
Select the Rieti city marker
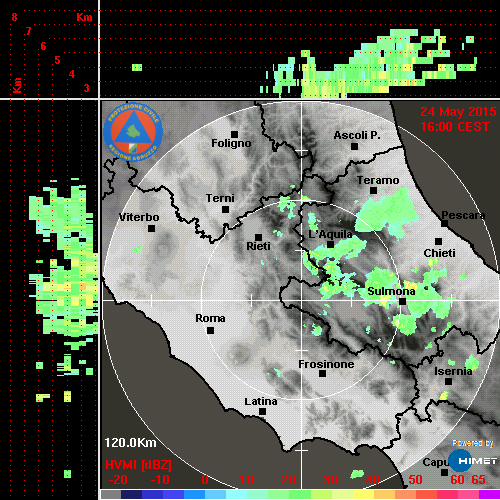coord(258,237)
